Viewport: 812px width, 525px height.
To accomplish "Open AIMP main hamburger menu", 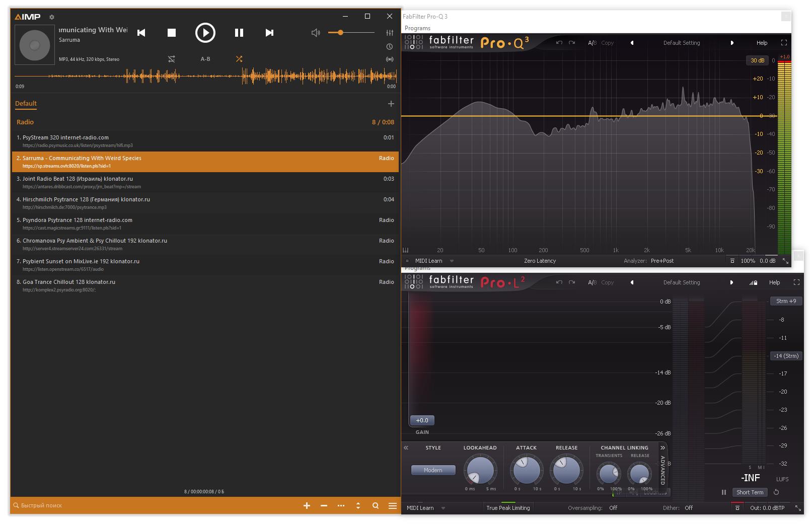I will pyautogui.click(x=393, y=506).
